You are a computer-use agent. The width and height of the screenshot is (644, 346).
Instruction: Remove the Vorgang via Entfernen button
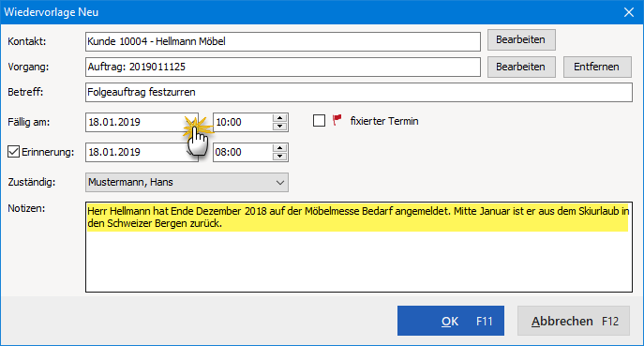point(597,67)
